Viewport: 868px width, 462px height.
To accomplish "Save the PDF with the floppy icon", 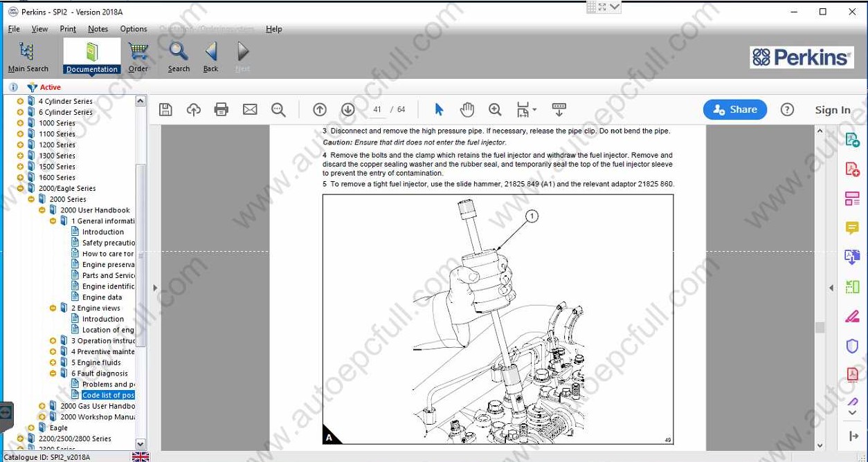I will pos(165,109).
